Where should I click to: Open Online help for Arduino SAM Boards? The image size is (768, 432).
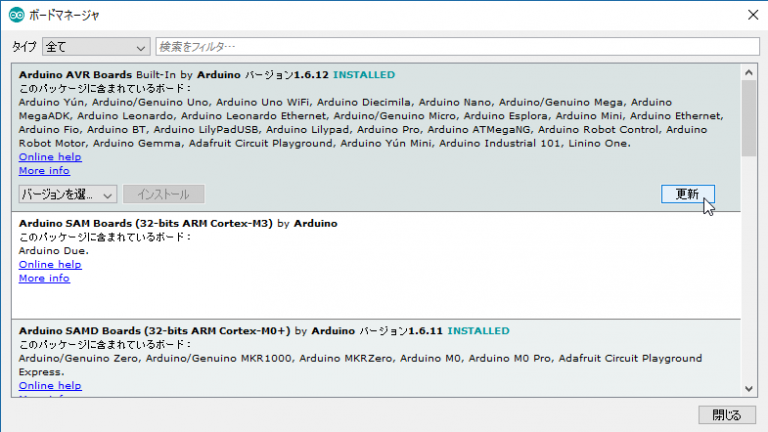[50, 265]
